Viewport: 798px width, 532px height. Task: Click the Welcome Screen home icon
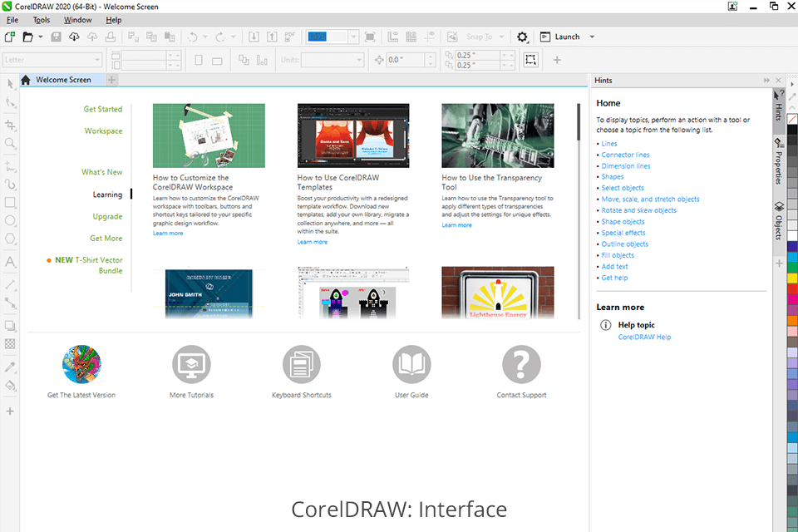26,80
